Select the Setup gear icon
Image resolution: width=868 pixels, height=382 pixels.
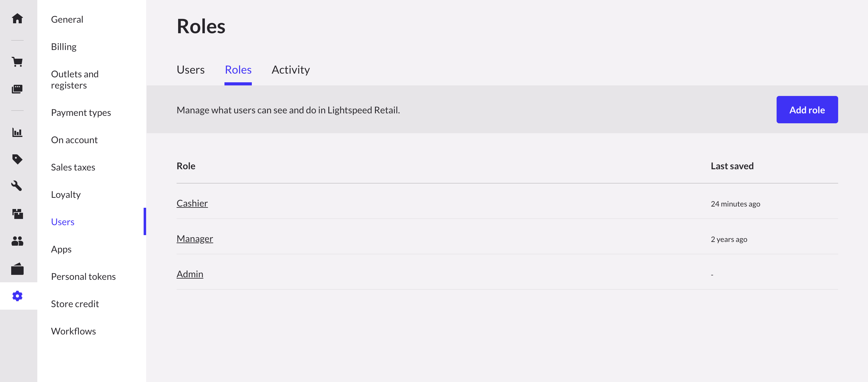(17, 296)
